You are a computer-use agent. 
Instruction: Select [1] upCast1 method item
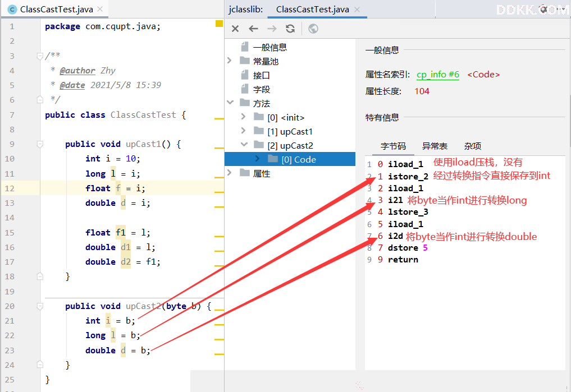(x=290, y=132)
